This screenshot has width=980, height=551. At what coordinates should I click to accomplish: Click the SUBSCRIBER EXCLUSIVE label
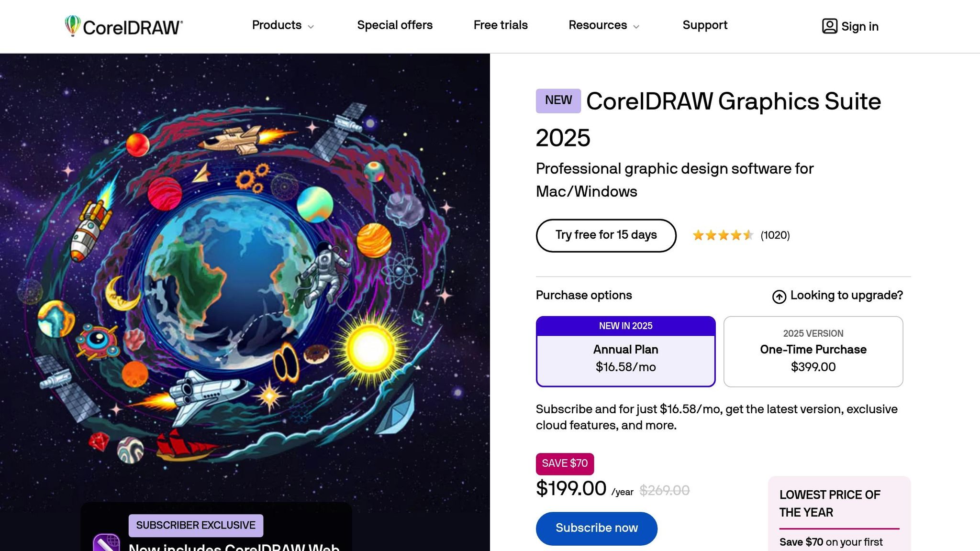196,525
